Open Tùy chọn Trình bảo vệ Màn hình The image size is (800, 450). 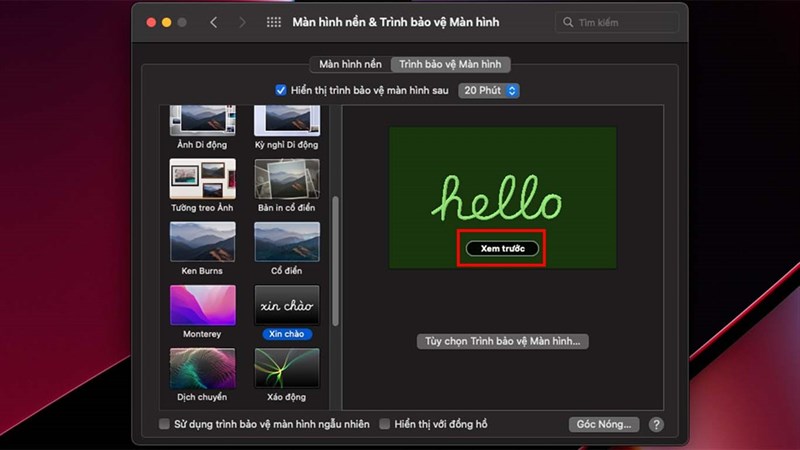503,342
